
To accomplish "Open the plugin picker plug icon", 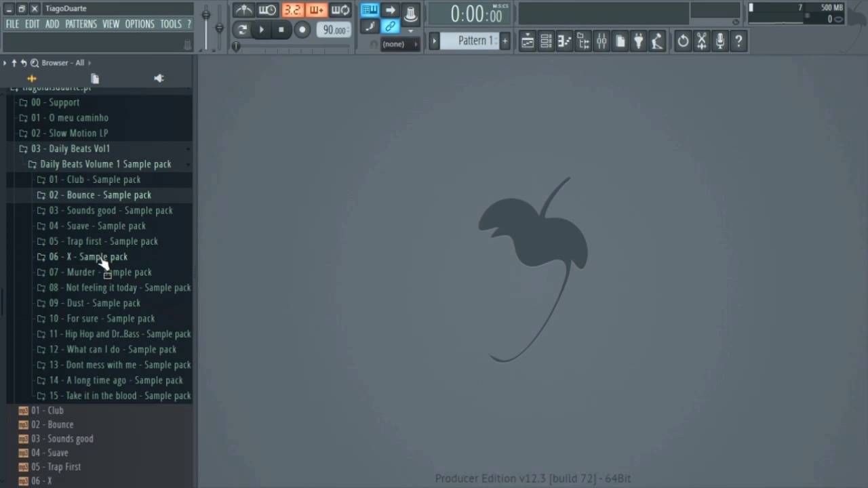I will coord(638,41).
